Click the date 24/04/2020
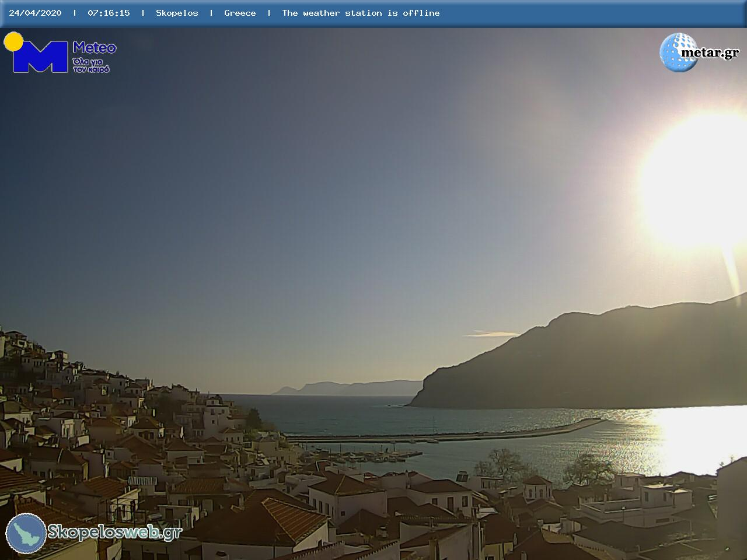This screenshot has width=747, height=560. coord(35,13)
